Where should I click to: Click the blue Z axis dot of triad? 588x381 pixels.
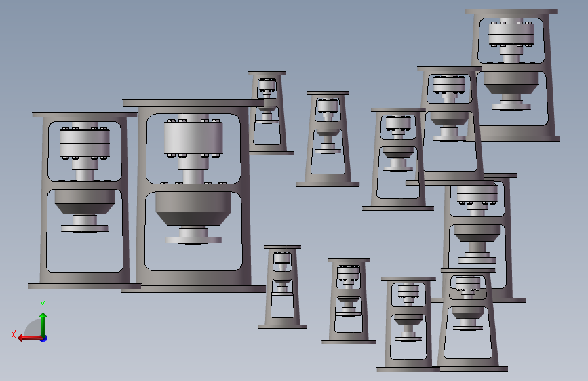coord(44,338)
